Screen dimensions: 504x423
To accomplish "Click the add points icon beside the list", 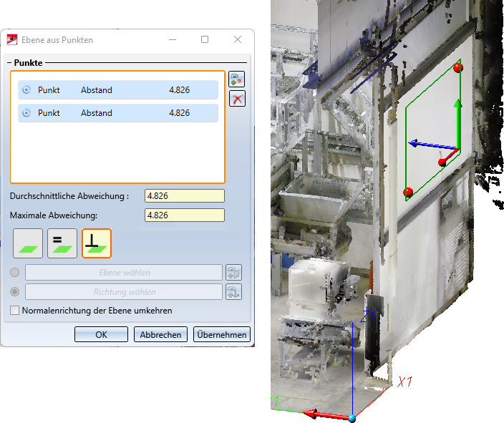I will [237, 79].
